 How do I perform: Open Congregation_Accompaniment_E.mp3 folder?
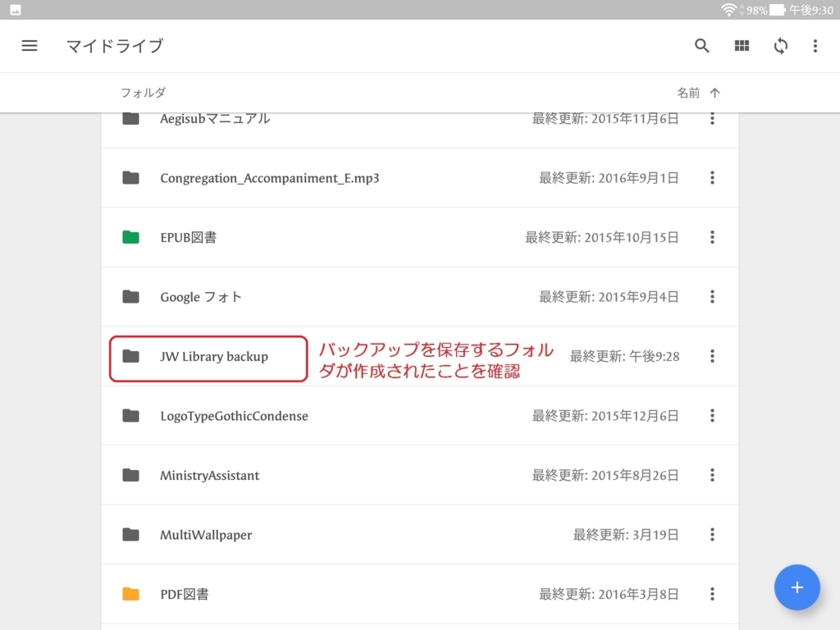[269, 178]
